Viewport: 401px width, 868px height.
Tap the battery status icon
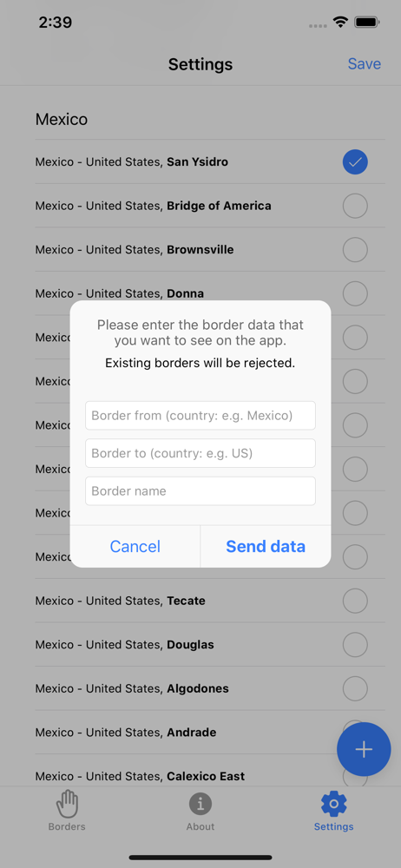tap(366, 23)
